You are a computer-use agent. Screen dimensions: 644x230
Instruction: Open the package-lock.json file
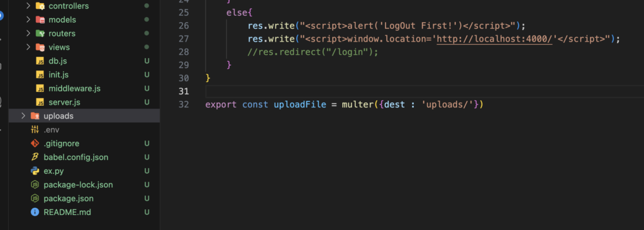point(78,185)
